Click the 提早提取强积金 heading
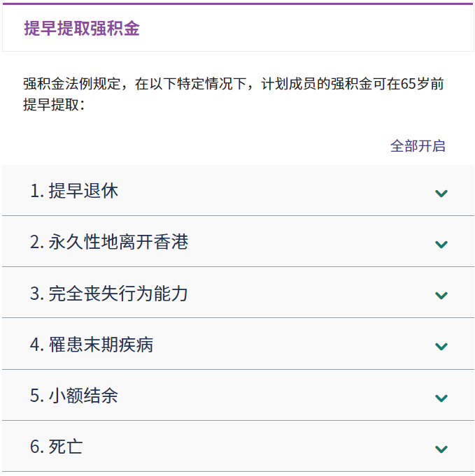The height and width of the screenshot is (476, 475). pos(82,28)
